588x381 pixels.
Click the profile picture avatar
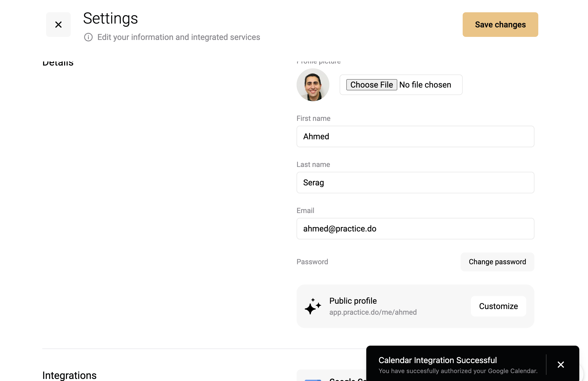click(313, 85)
